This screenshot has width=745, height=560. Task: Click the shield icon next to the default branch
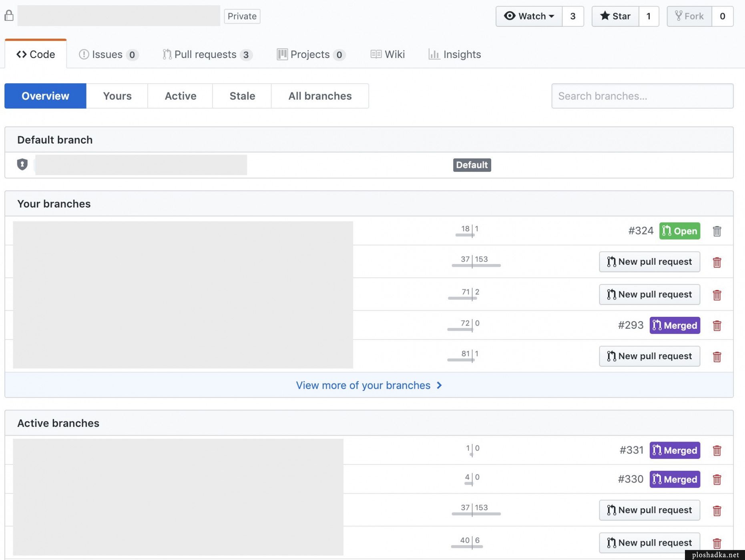tap(22, 164)
